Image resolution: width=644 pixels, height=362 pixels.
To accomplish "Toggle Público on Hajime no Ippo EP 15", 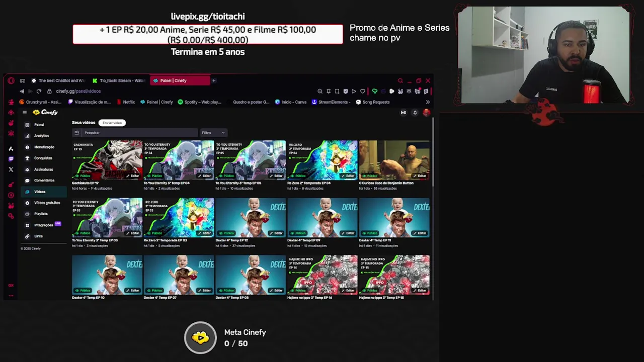I will click(x=370, y=291).
